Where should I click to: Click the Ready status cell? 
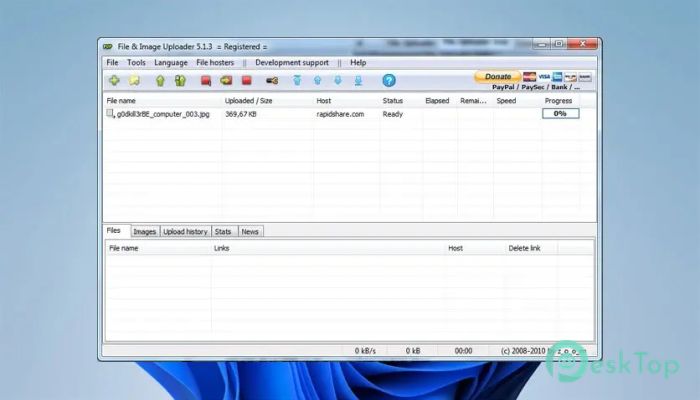[392, 114]
